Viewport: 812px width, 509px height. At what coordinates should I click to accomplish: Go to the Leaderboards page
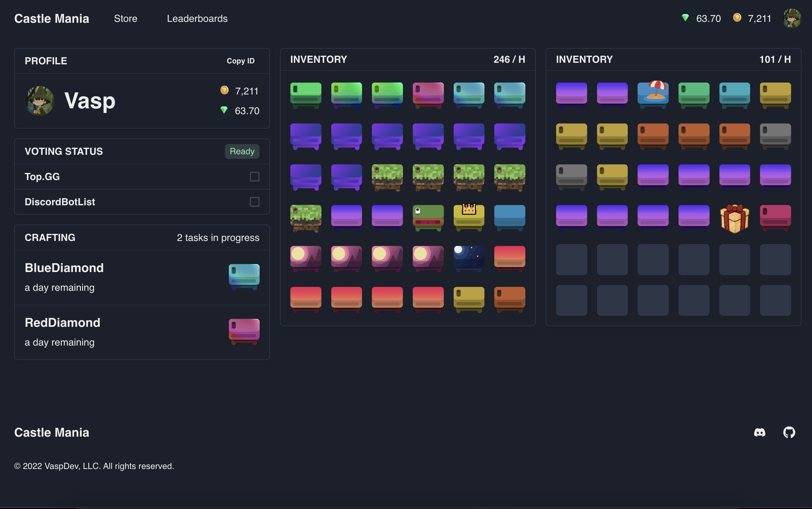[197, 18]
